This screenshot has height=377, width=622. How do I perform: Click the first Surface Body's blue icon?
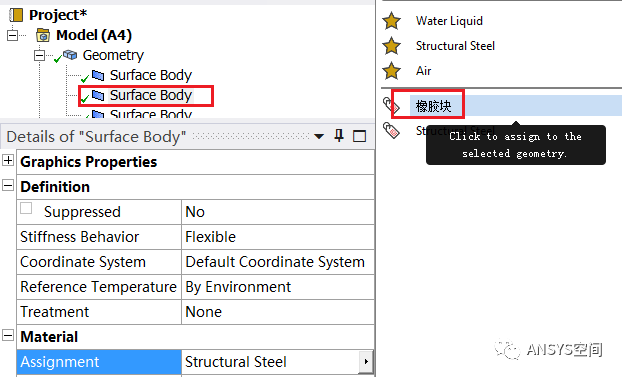pos(98,75)
